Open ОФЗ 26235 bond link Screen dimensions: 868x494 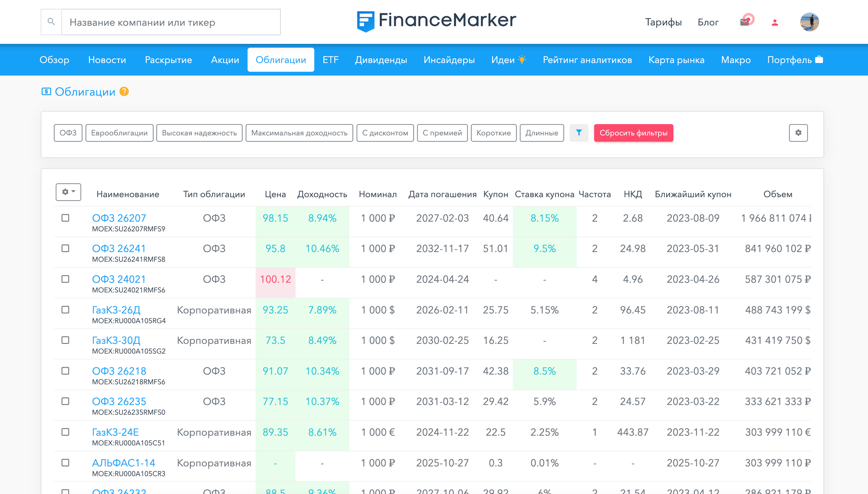119,402
